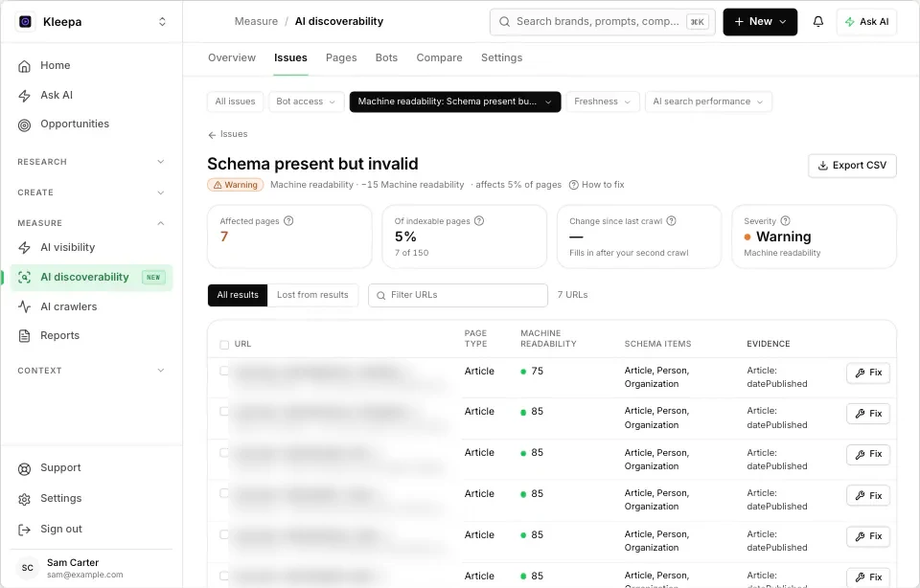This screenshot has width=920, height=588.
Task: Expand the Context section
Action: coord(91,371)
